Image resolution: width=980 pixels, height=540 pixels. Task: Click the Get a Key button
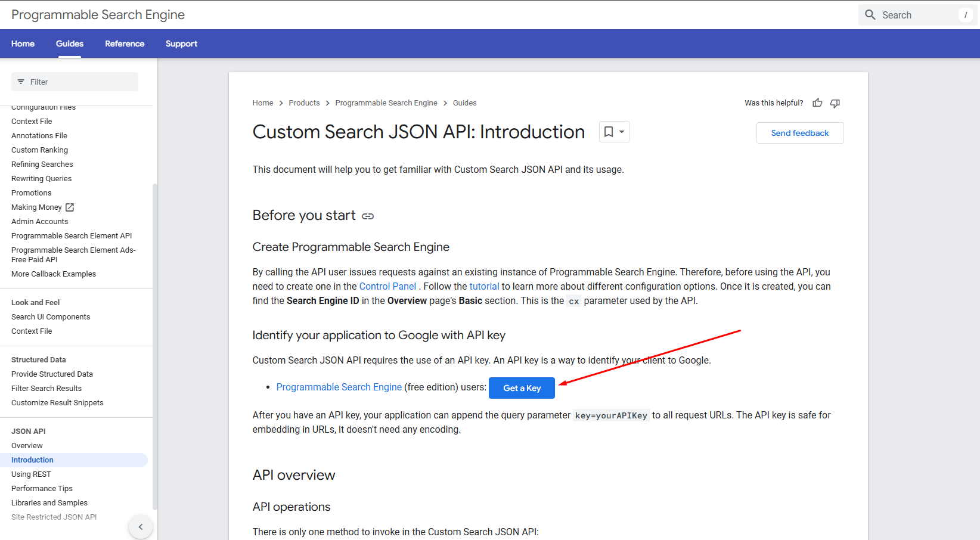point(522,388)
